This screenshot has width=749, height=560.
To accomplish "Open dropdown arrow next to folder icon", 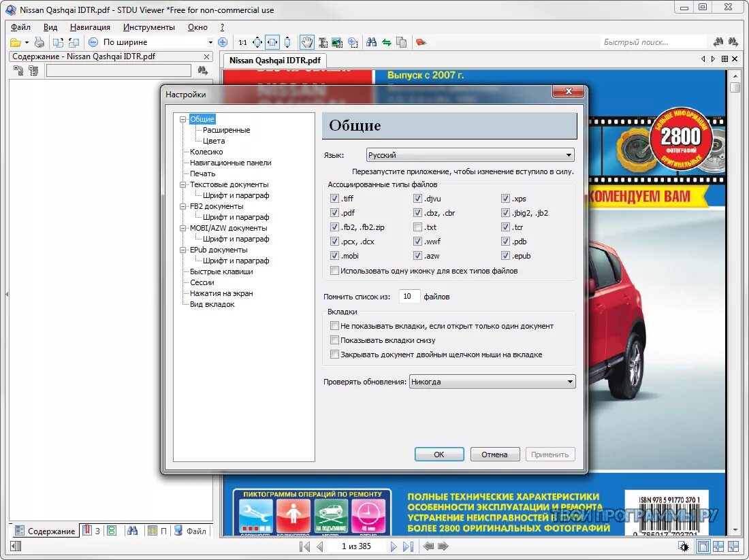I will pyautogui.click(x=27, y=42).
